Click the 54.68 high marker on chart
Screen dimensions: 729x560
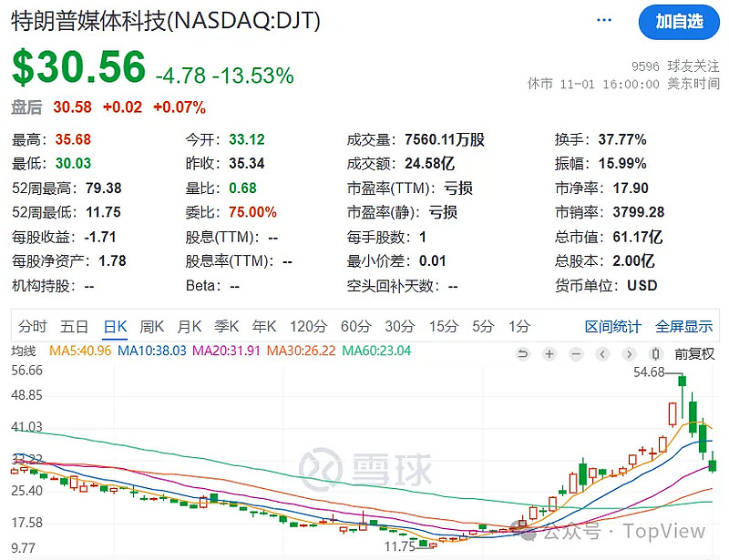649,372
